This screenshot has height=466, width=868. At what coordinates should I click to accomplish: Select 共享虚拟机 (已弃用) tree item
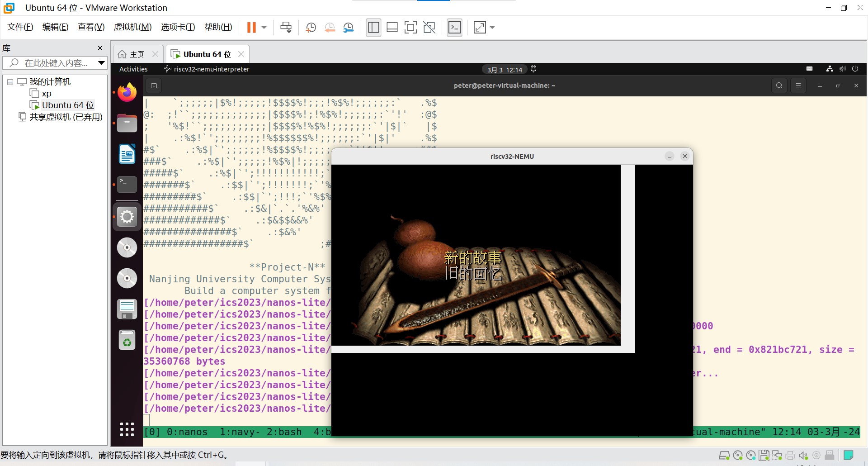(66, 117)
